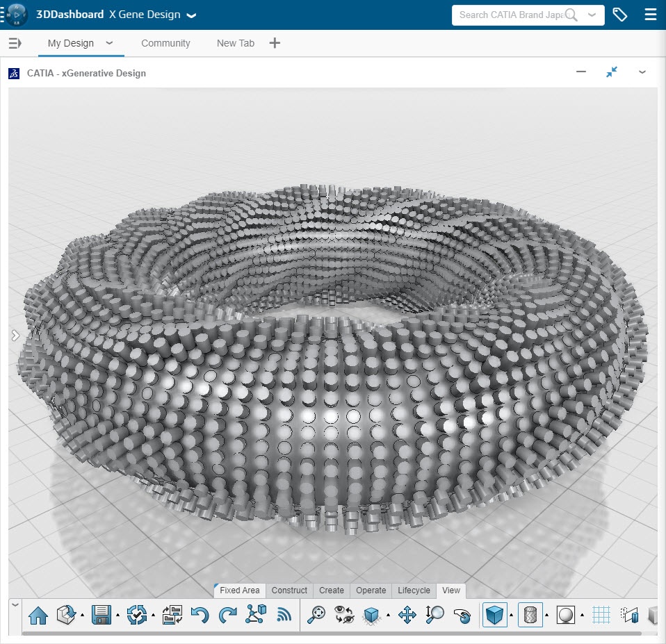Viewport: 666px width, 644px height.
Task: Redo the last action
Action: click(x=228, y=615)
